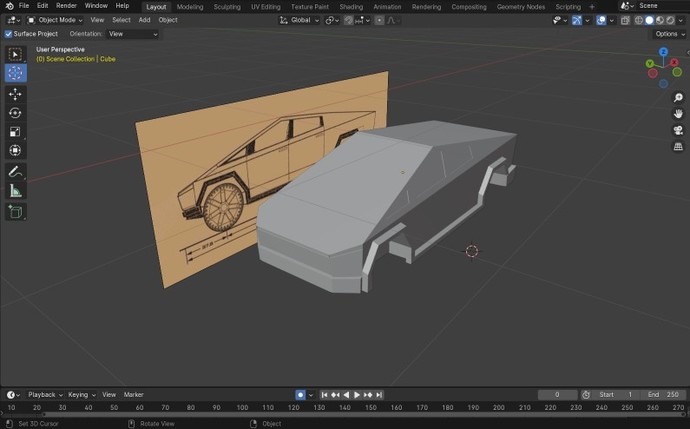This screenshot has width=690, height=429.
Task: Switch to the Shading workspace tab
Action: 351,7
